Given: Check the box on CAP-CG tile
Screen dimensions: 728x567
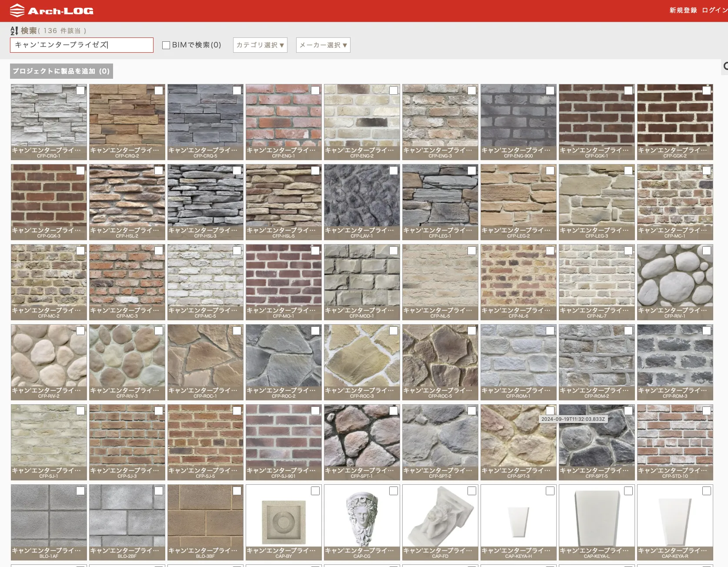Looking at the screenshot, I should [394, 491].
